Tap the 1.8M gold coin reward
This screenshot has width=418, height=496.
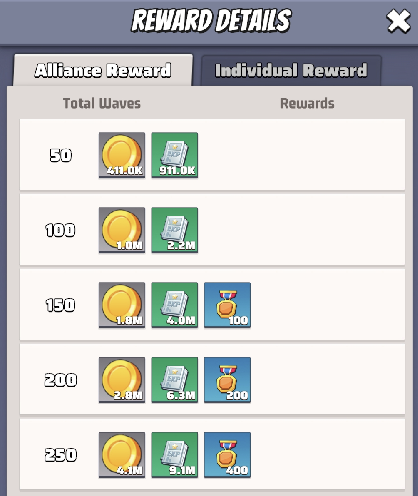[122, 305]
